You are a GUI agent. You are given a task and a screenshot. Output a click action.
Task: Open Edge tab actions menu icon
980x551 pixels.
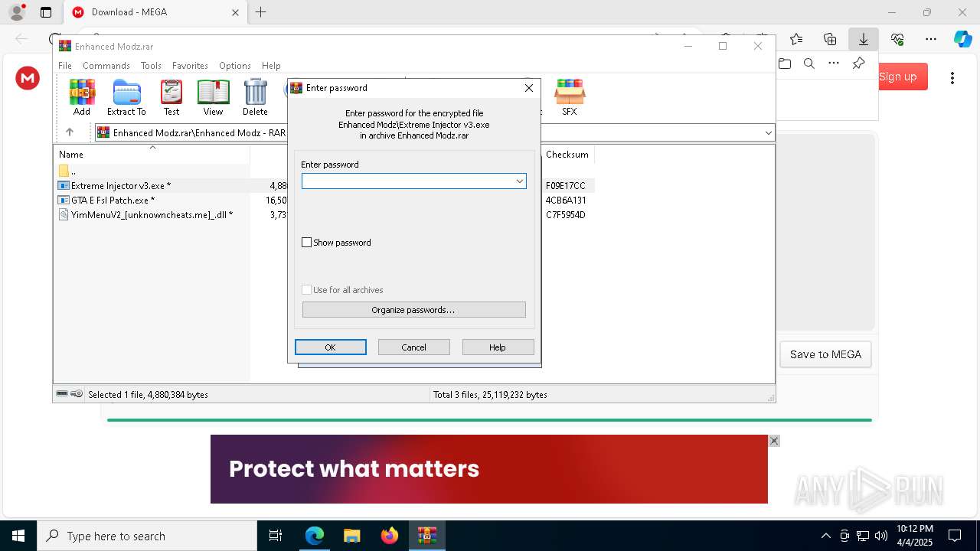[x=46, y=12]
